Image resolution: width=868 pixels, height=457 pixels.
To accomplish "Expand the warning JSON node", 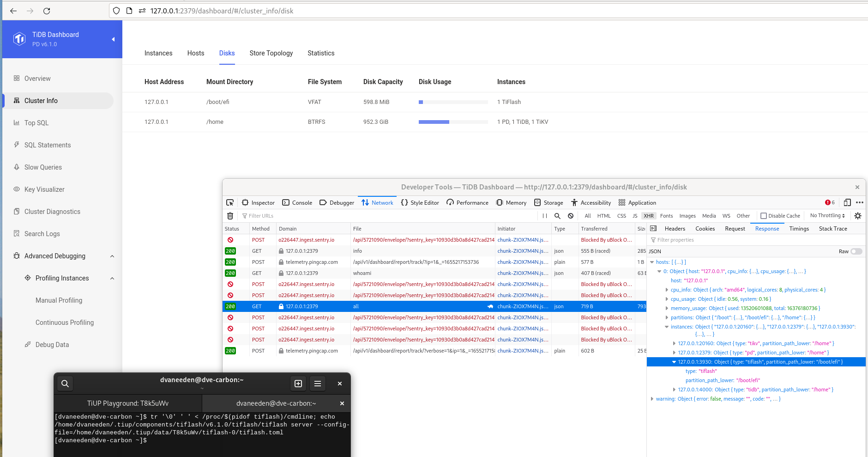I will pos(652,399).
